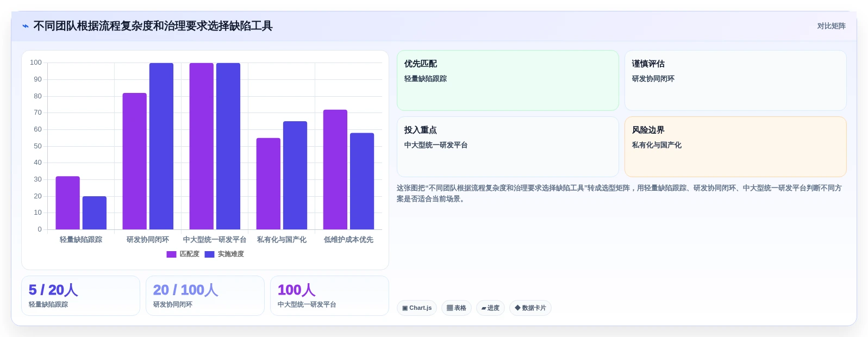Click the 中大型统一研发平台 purple 匹配度 bar
Image resolution: width=868 pixels, height=337 pixels.
point(202,146)
